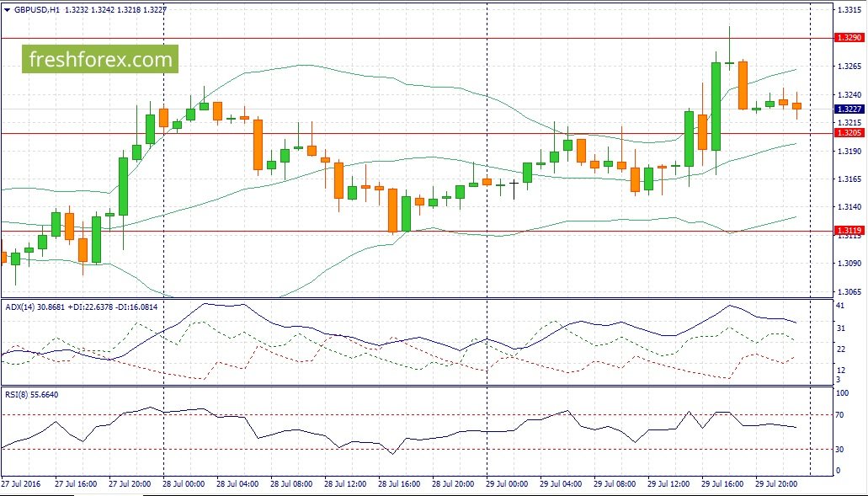Click the 1.3315 price axis label
Viewport: 868px width, 496px height.
tap(848, 10)
